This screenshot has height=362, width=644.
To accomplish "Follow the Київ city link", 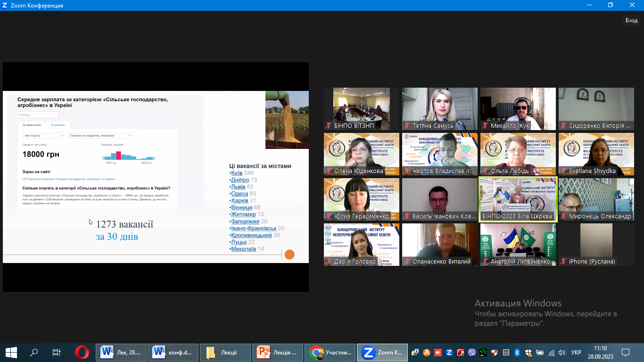I will (236, 173).
